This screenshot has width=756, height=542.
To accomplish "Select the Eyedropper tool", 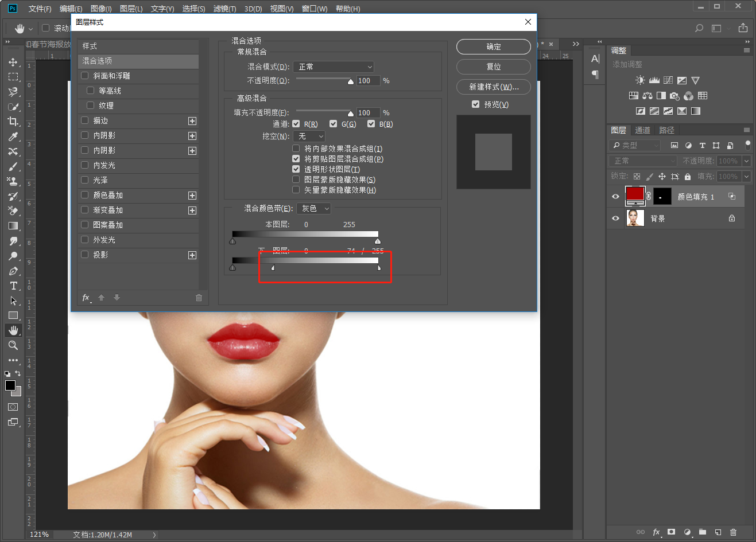I will point(13,137).
